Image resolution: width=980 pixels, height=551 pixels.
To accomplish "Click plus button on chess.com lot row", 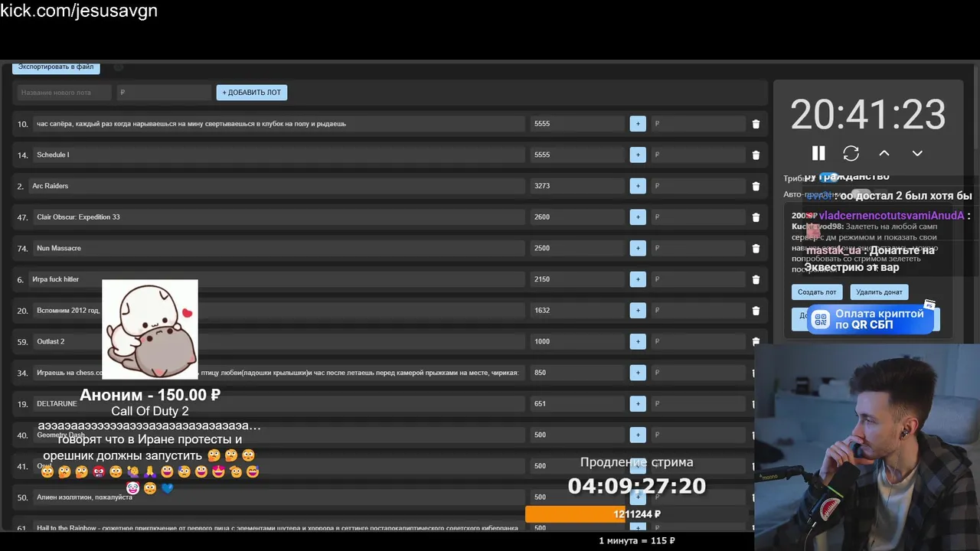I will tap(638, 373).
